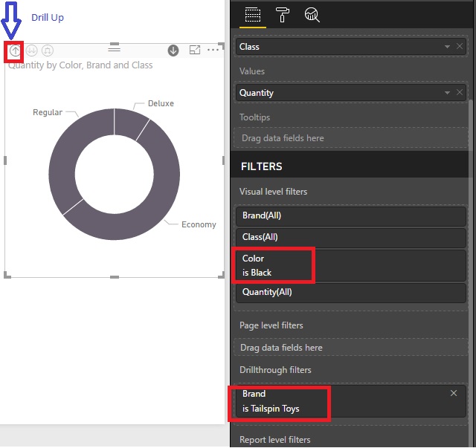Screen dimensions: 476x448
Task: Open the Class field dropdown arrow
Action: coord(447,47)
